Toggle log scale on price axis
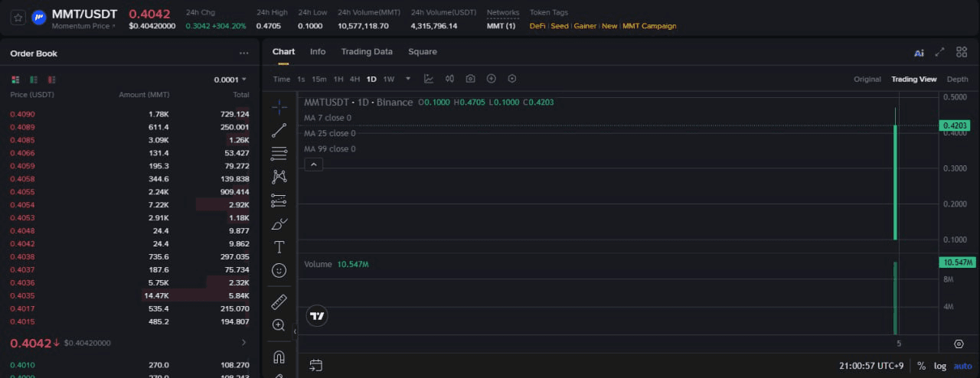Viewport: 980px width, 378px height. point(940,366)
